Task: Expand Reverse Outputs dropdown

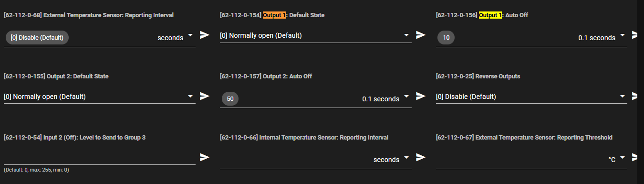Action: pos(531,97)
